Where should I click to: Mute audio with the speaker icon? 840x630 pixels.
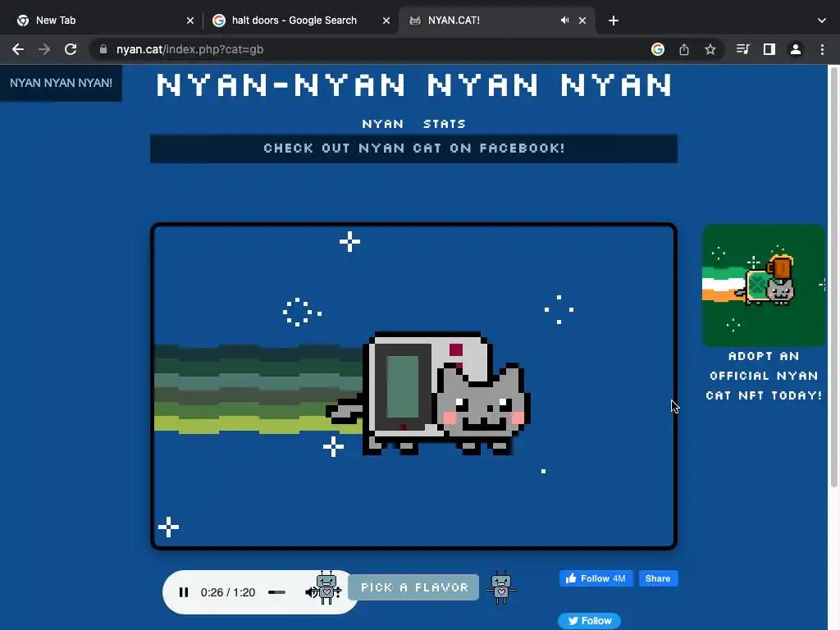(311, 592)
